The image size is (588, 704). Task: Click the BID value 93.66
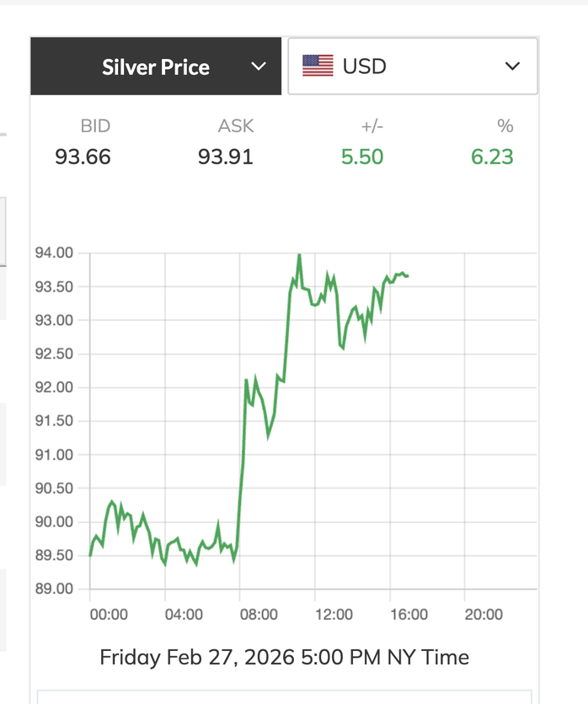[x=83, y=157]
